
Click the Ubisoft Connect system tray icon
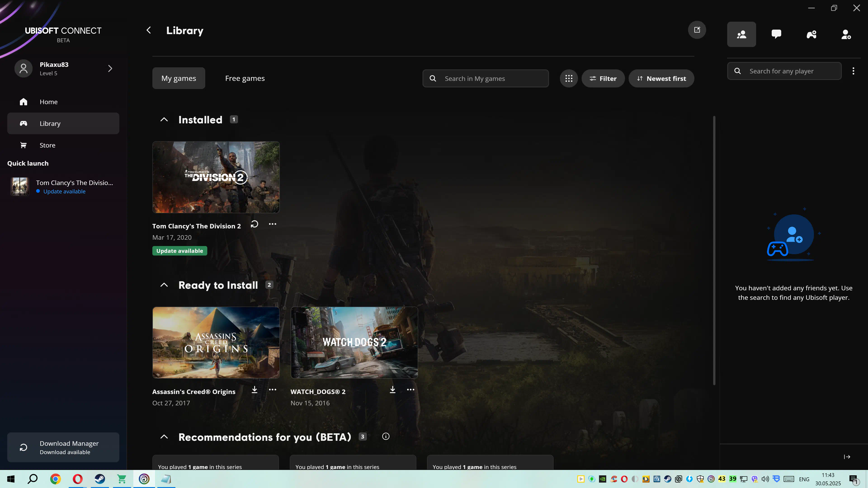pyautogui.click(x=711, y=479)
